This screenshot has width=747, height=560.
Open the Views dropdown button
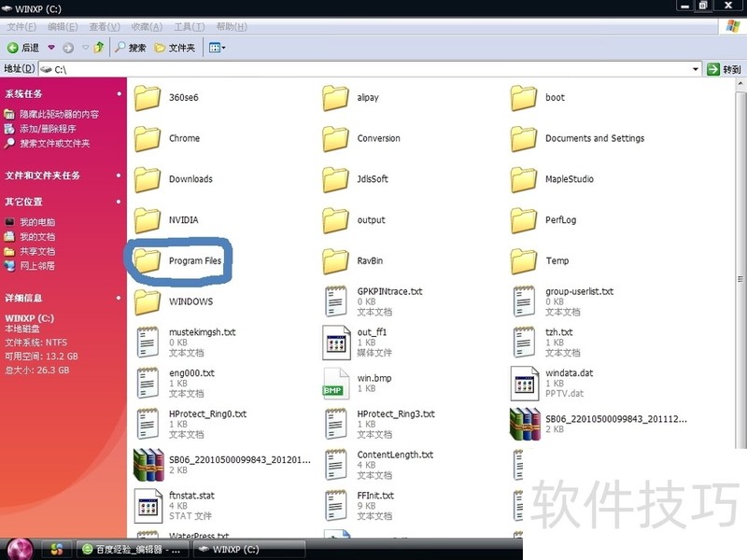[218, 48]
